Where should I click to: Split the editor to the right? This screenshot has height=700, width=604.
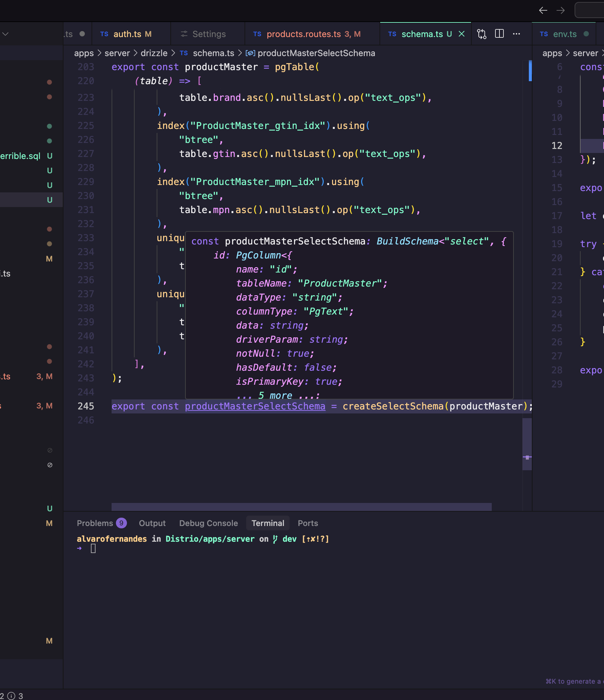click(499, 34)
